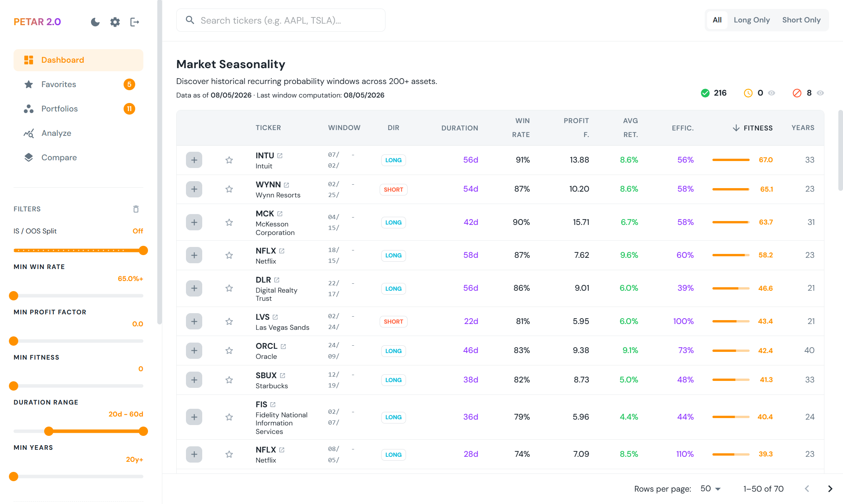Image resolution: width=843 pixels, height=504 pixels.
Task: Open the Compare page
Action: (x=78, y=158)
